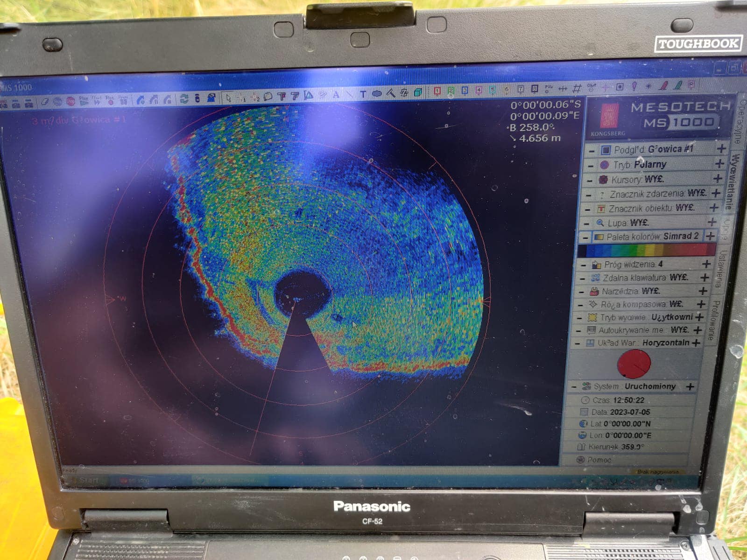
Task: Click the blue number 3 marker icon
Action: coord(465,91)
